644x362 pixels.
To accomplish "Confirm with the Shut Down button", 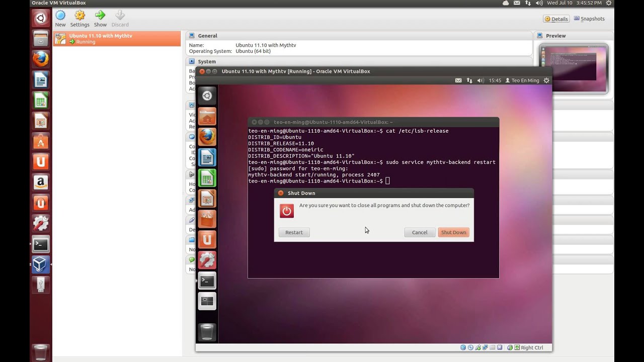I will click(453, 232).
